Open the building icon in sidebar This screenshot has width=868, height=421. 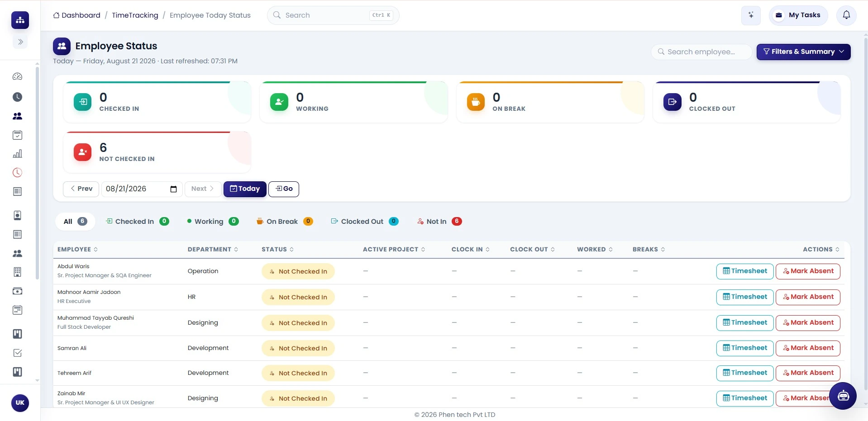click(x=17, y=272)
